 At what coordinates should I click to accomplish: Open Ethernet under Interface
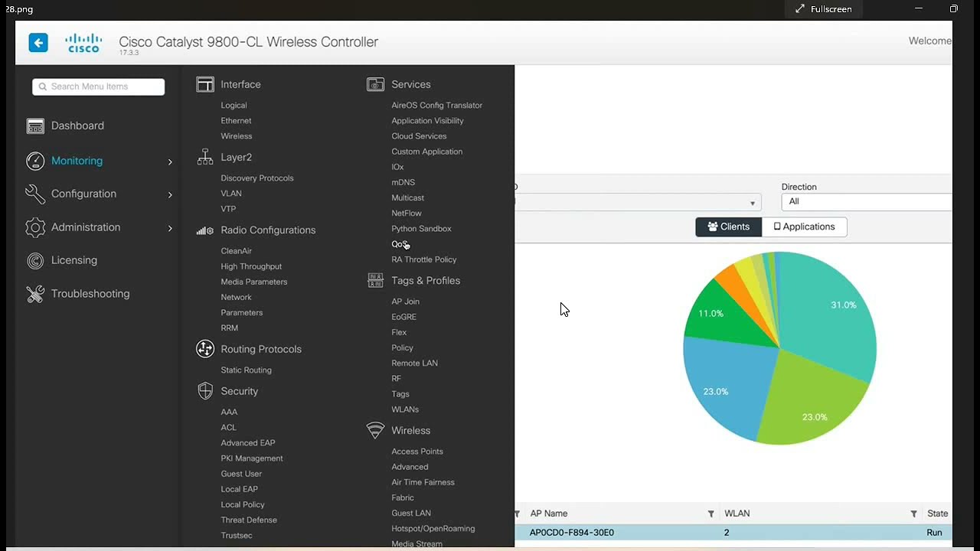[x=236, y=121]
